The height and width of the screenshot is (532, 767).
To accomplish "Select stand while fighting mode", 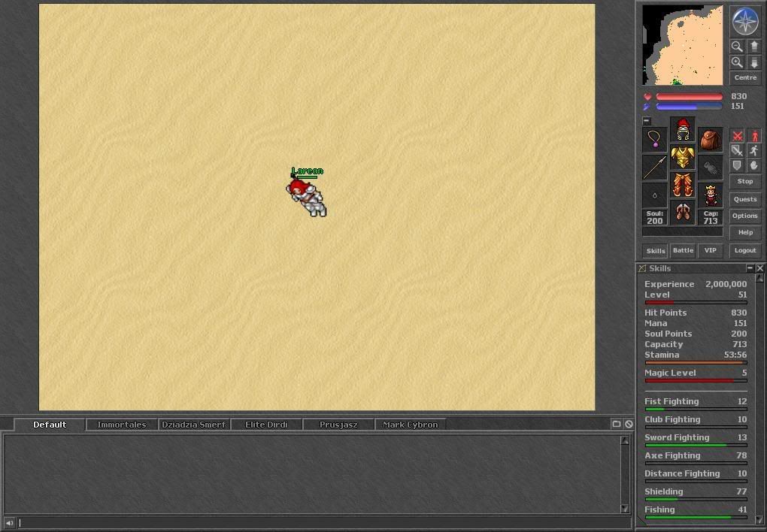I will pyautogui.click(x=754, y=135).
